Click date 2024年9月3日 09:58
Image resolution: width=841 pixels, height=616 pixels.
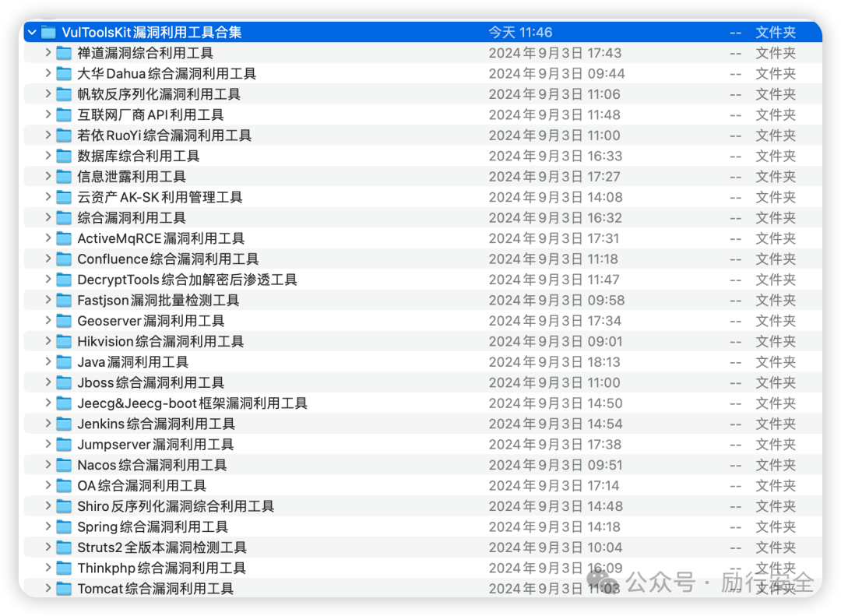pyautogui.click(x=557, y=300)
